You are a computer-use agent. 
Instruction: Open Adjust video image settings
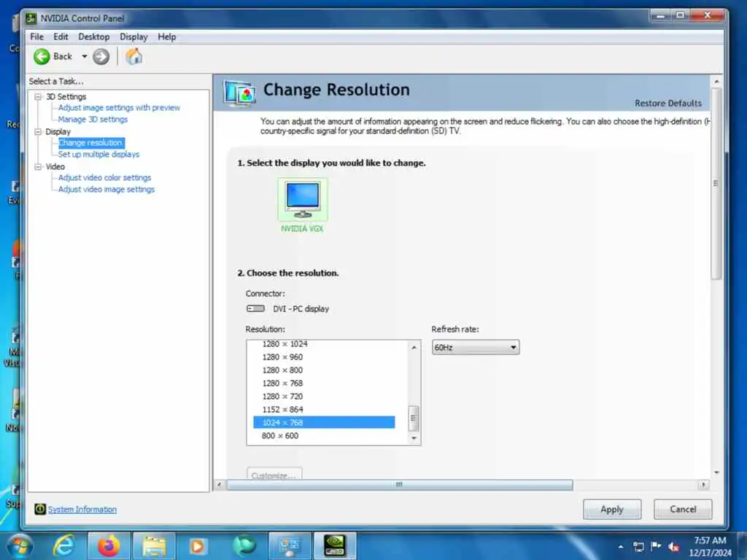[x=107, y=190]
